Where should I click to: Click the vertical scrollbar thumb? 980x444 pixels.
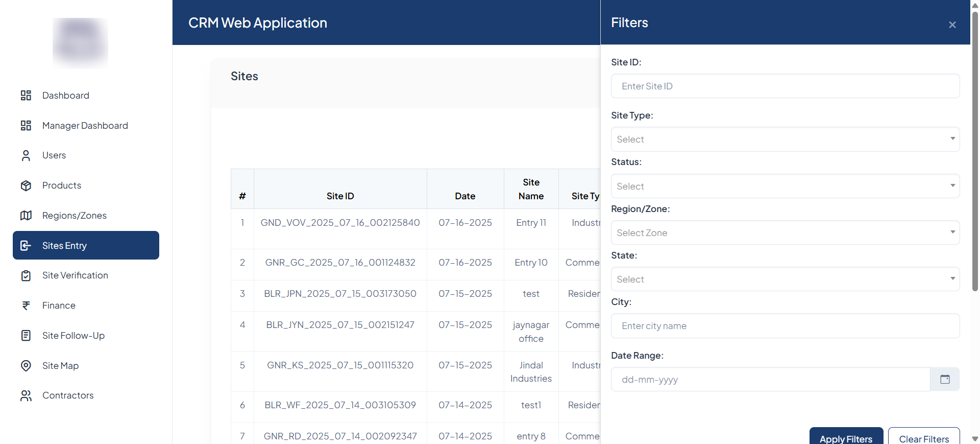click(975, 151)
